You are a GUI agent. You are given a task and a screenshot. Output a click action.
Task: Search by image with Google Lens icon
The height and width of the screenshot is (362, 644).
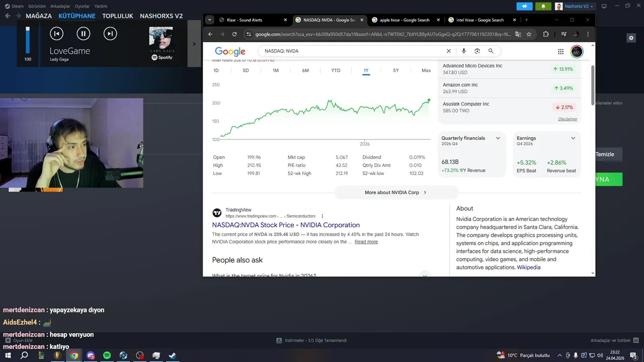477,51
